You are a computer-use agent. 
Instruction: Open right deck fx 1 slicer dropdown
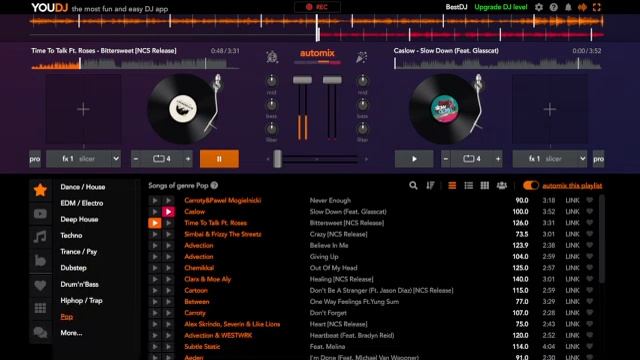550,159
